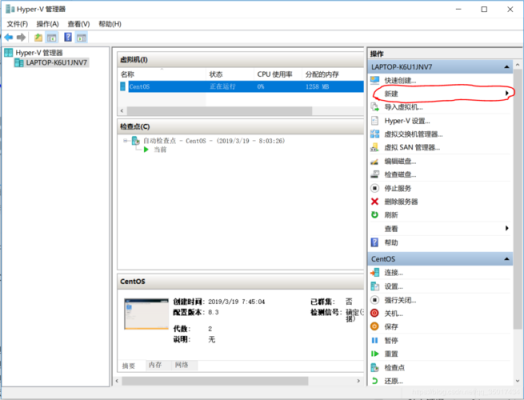Sort virtual machines by 状态 column
This screenshot has height=400, width=524.
pos(216,75)
